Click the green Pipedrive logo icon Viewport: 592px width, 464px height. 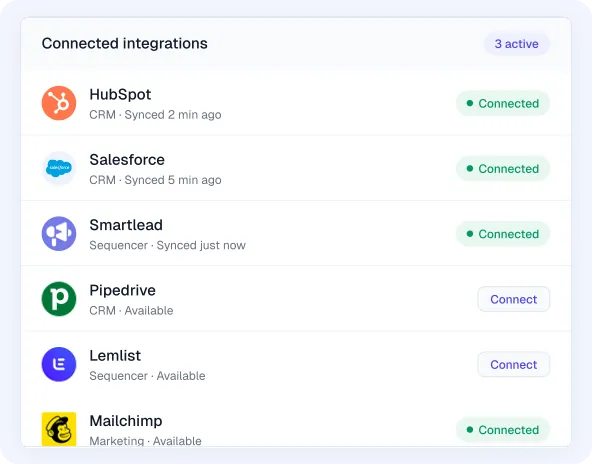click(59, 299)
